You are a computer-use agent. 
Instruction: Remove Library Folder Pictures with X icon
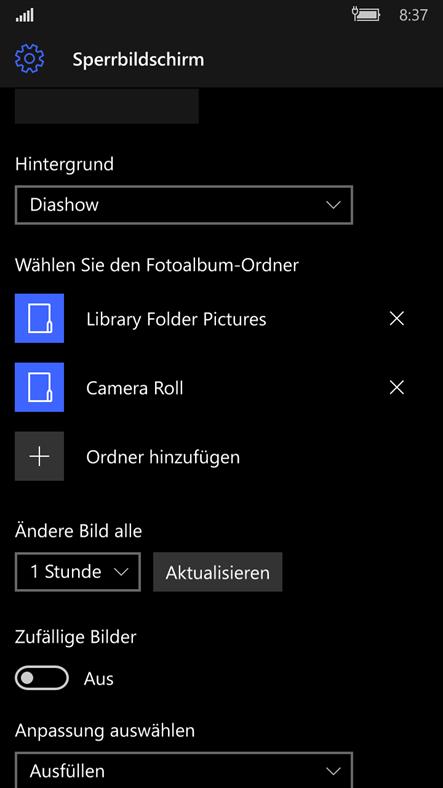coord(397,319)
